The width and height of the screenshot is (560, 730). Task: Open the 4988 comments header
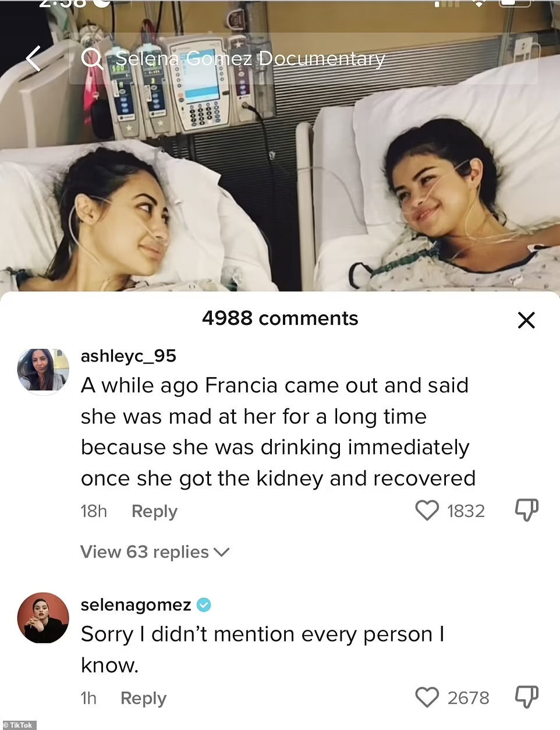280,318
